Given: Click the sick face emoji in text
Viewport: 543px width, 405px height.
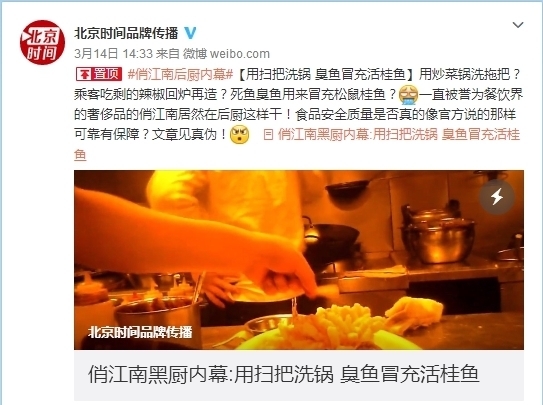Looking at the screenshot, I should point(409,94).
